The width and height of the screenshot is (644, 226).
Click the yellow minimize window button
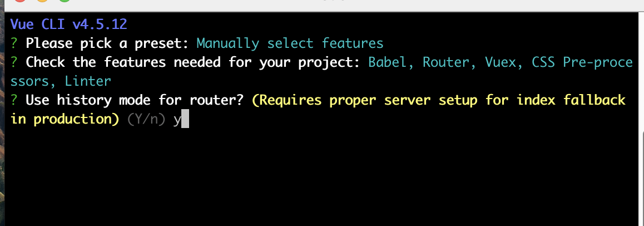pyautogui.click(x=42, y=1)
